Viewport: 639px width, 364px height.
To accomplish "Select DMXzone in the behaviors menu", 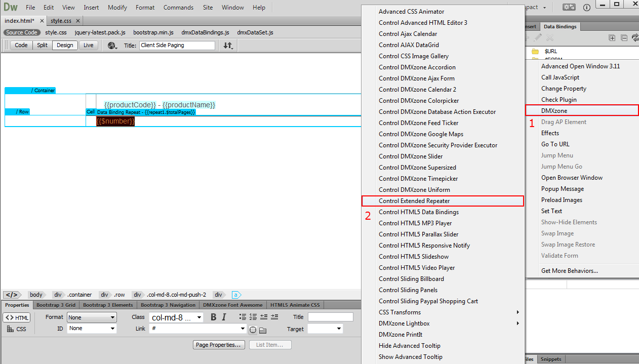I will point(582,111).
